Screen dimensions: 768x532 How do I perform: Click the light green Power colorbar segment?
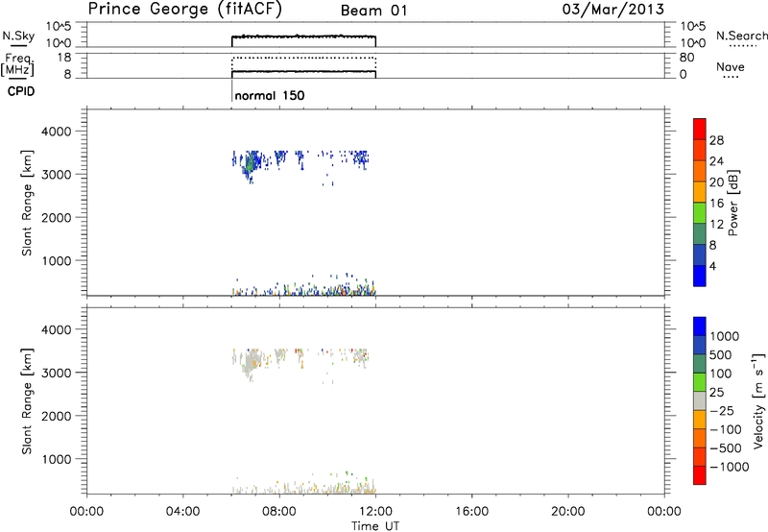coord(700,212)
